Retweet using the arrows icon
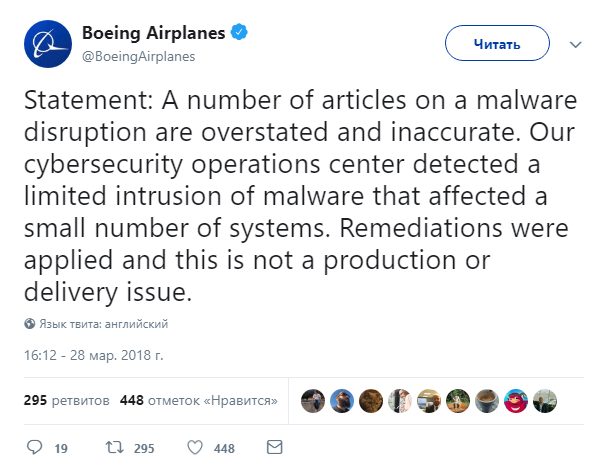Viewport: 615px width, 473px height. pos(114,448)
